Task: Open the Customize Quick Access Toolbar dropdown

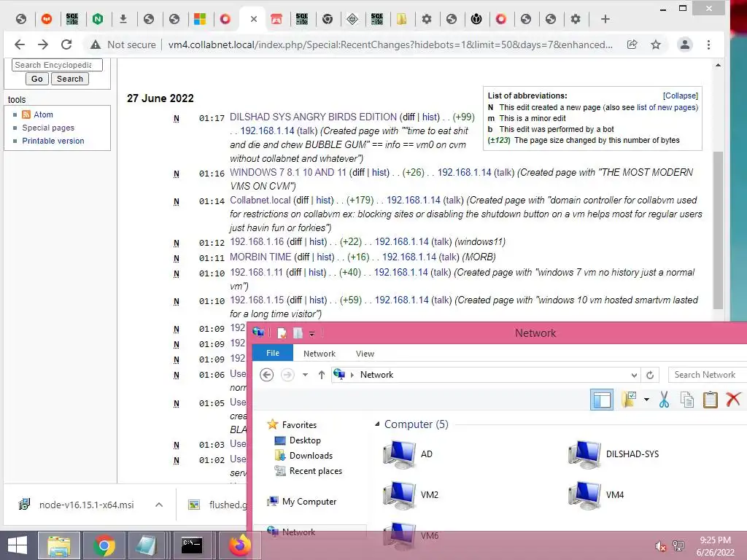Action: tap(311, 334)
